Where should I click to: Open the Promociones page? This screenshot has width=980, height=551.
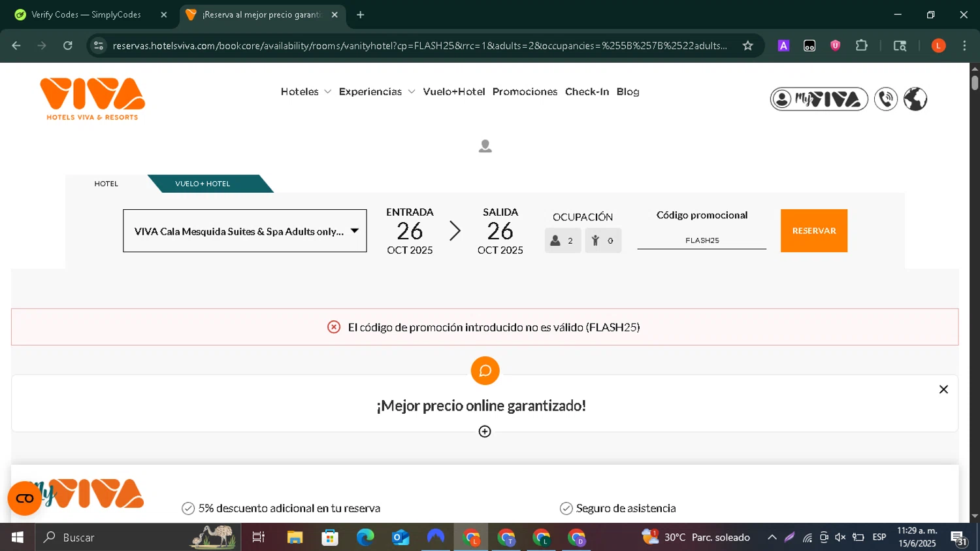tap(525, 92)
